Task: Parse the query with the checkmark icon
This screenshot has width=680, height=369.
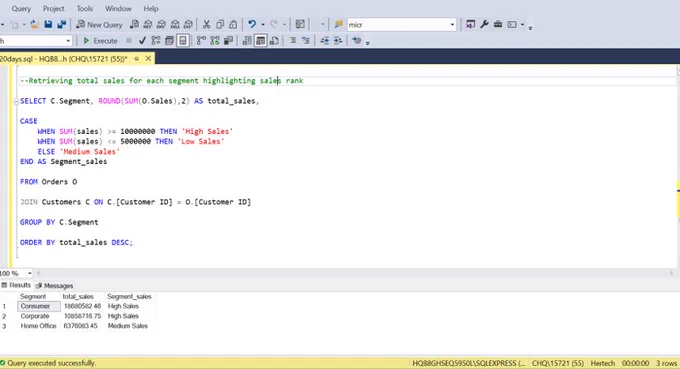Action: coord(142,41)
